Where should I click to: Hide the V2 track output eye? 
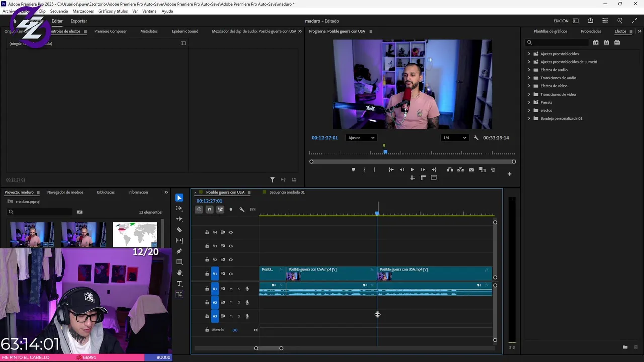pos(231,260)
